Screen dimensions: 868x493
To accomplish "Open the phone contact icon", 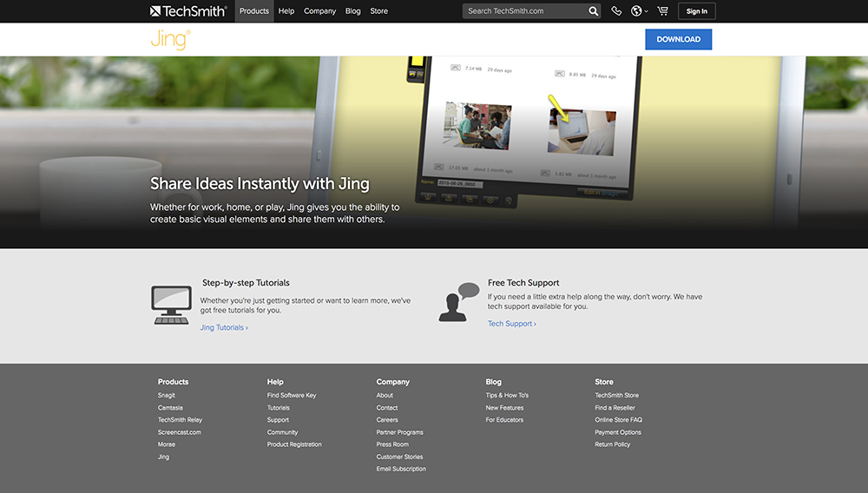I will (616, 11).
